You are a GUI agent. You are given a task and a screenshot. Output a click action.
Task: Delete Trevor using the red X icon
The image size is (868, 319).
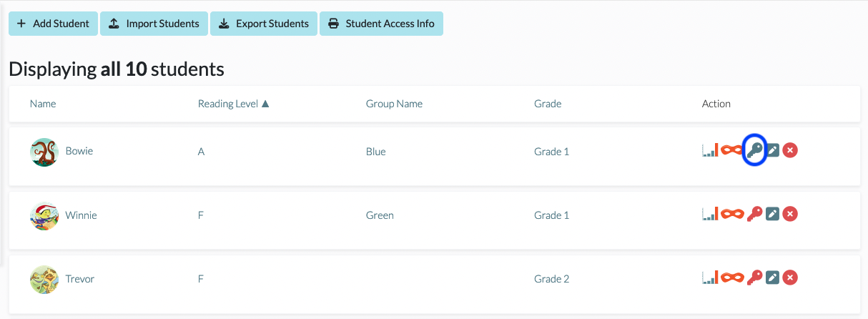coord(790,278)
